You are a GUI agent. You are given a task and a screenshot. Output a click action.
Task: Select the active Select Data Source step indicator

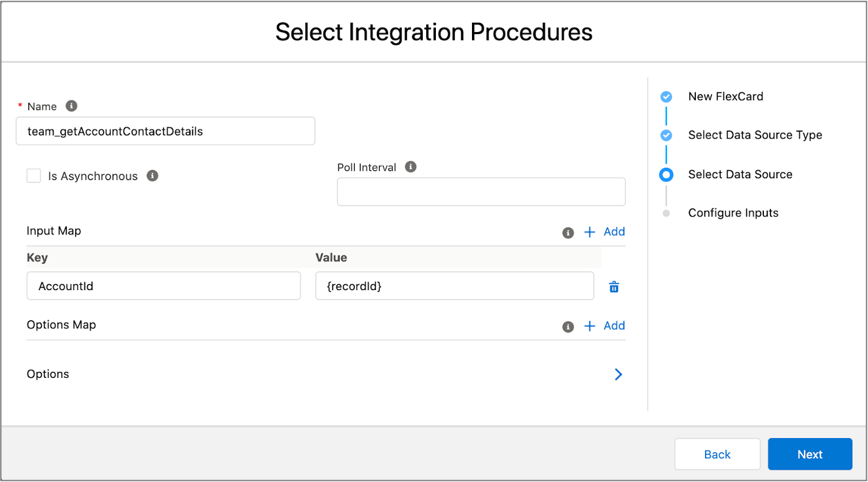(x=666, y=174)
